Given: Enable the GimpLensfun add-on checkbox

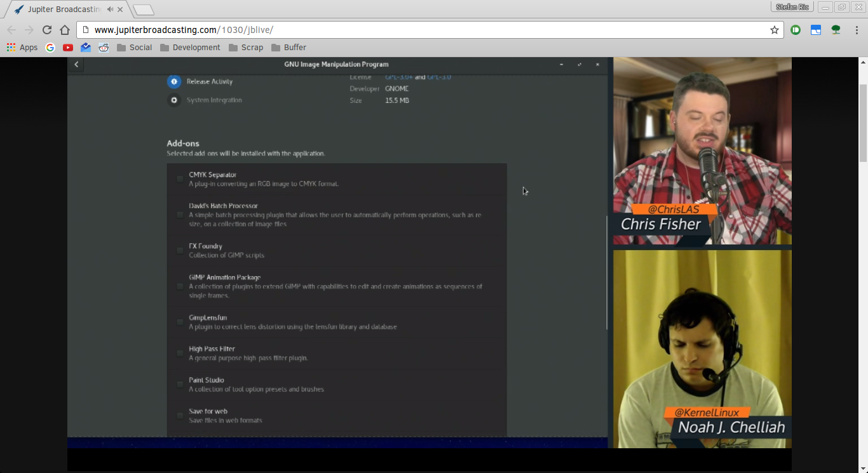Looking at the screenshot, I should tap(180, 322).
